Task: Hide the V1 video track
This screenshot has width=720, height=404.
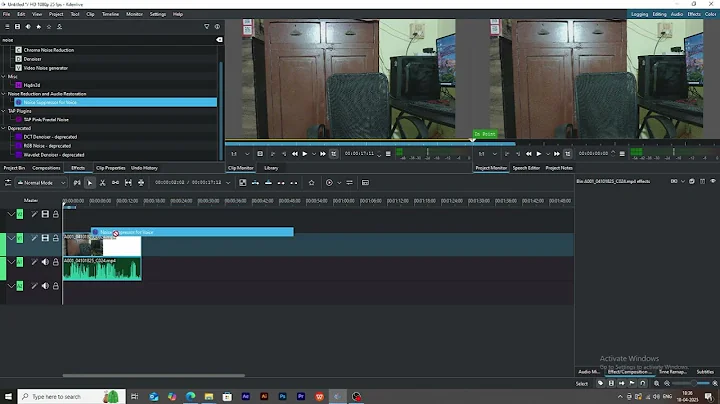Action: pyautogui.click(x=45, y=238)
